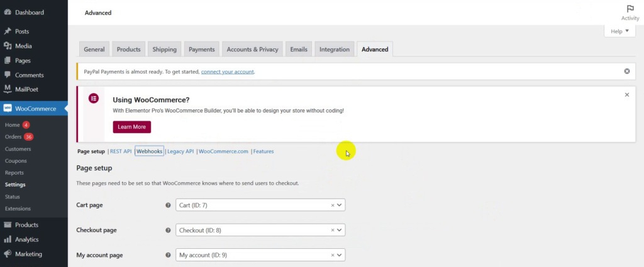Switch to the General tab

pos(94,49)
